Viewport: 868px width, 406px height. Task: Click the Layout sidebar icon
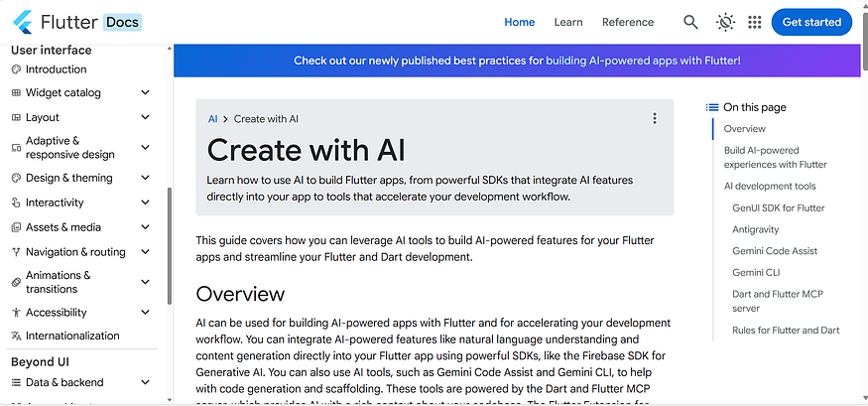point(16,117)
